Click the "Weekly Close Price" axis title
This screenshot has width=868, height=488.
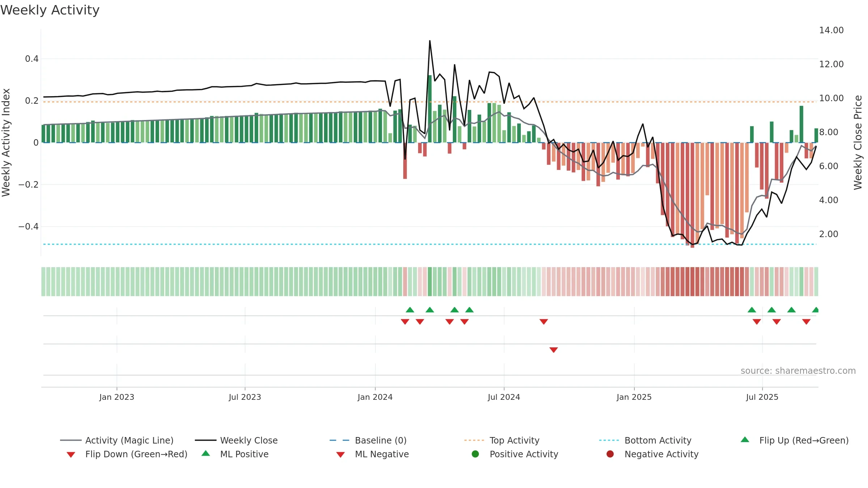point(858,142)
